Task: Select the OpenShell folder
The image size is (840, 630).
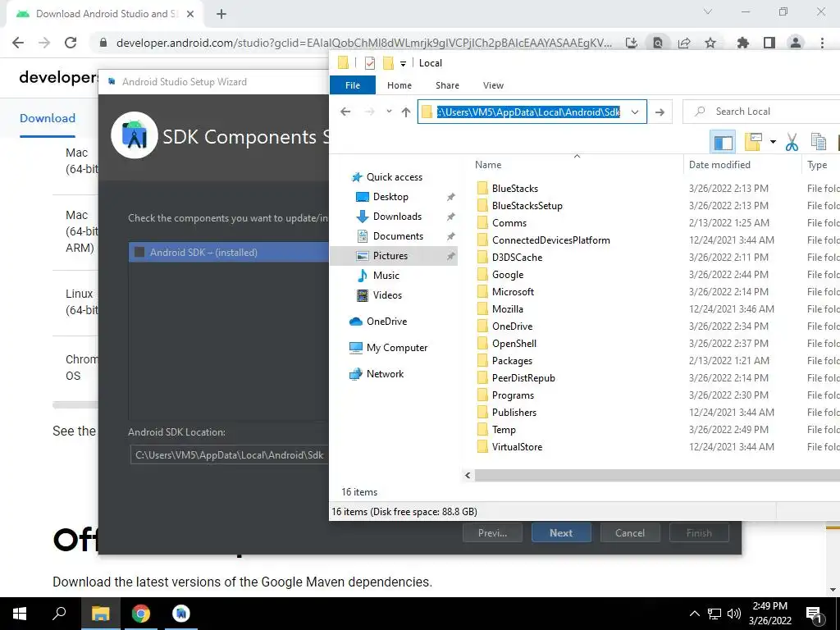Action: click(514, 344)
